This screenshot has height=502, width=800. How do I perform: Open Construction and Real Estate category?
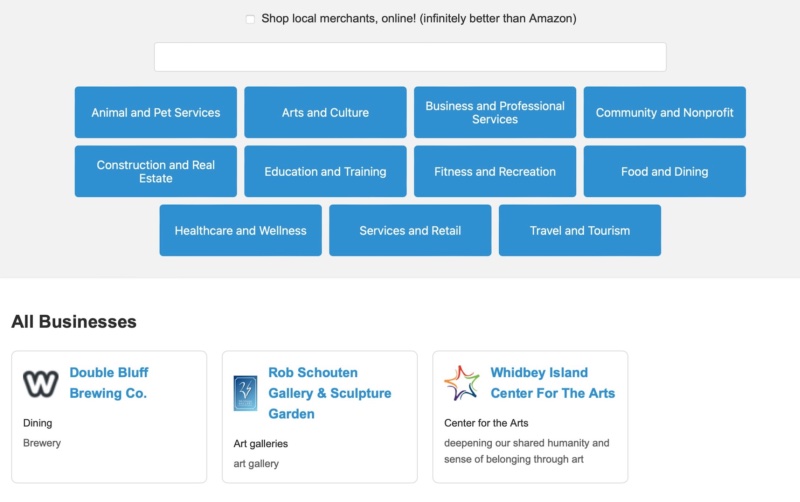156,172
